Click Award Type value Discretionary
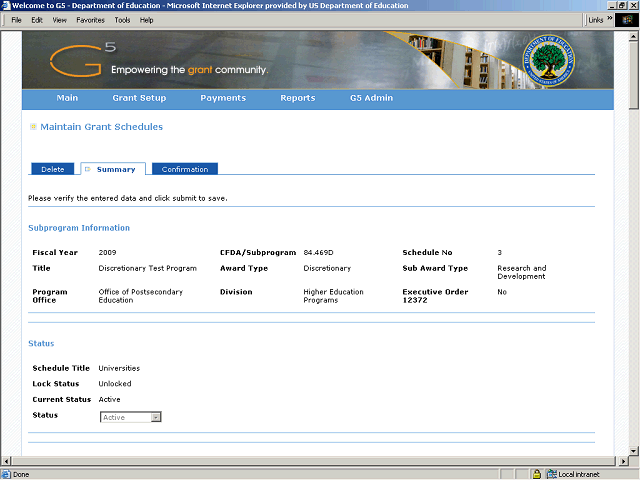Screen dimensions: 640x480 (x=327, y=268)
